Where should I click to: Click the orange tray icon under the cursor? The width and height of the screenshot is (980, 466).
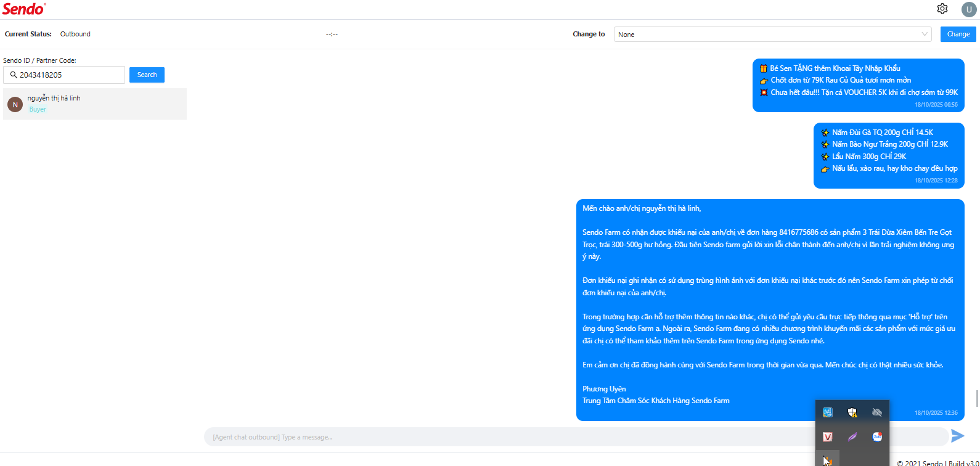point(828,460)
